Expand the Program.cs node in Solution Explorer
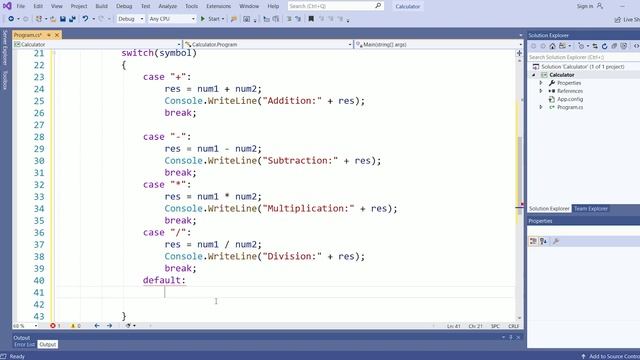Viewport: 640px width, 360px height. (x=541, y=107)
